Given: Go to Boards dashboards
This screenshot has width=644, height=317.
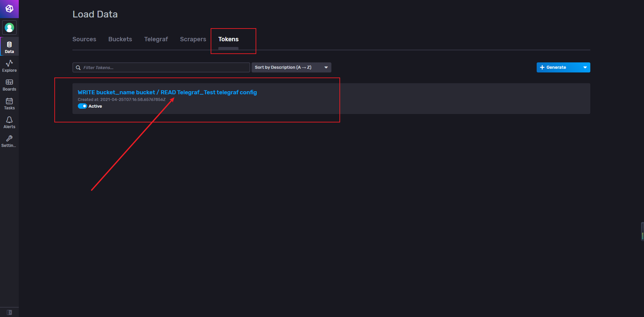Looking at the screenshot, I should coord(9,85).
